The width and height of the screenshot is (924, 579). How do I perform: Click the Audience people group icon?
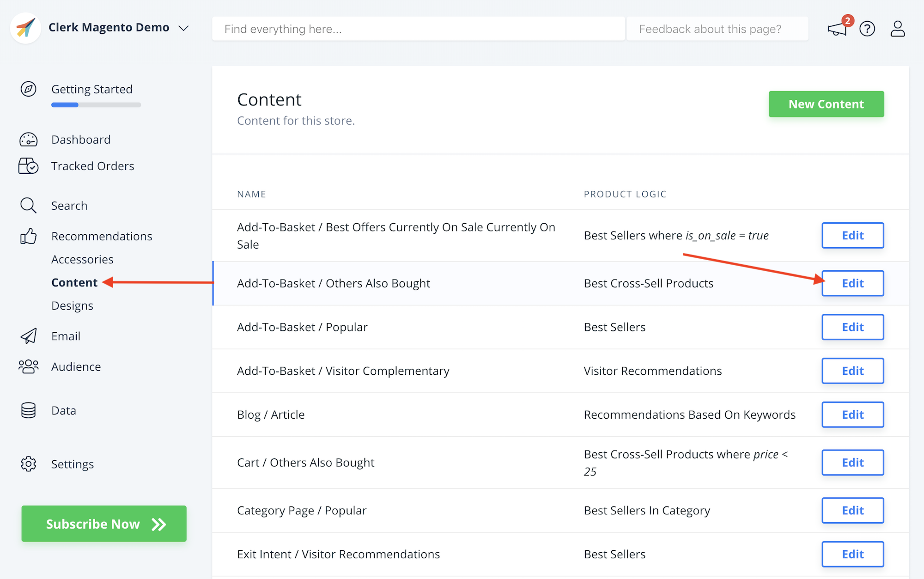[28, 366]
